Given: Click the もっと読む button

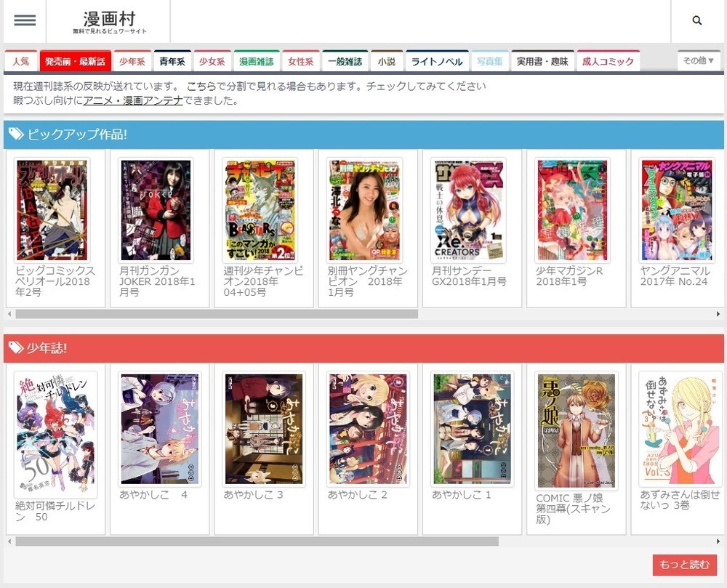Looking at the screenshot, I should (684, 565).
